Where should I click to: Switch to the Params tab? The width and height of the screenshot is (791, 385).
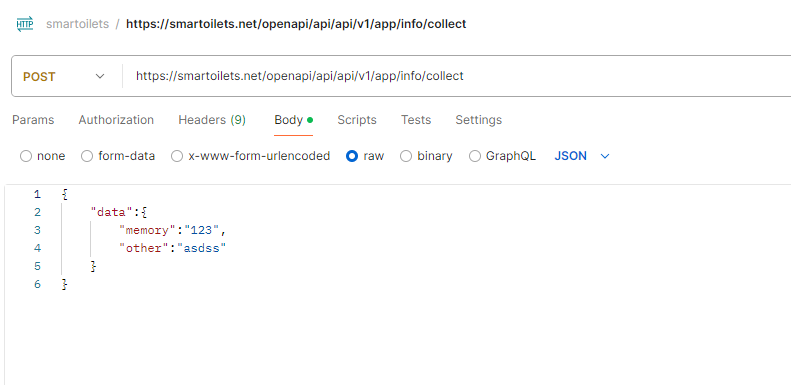pos(33,120)
